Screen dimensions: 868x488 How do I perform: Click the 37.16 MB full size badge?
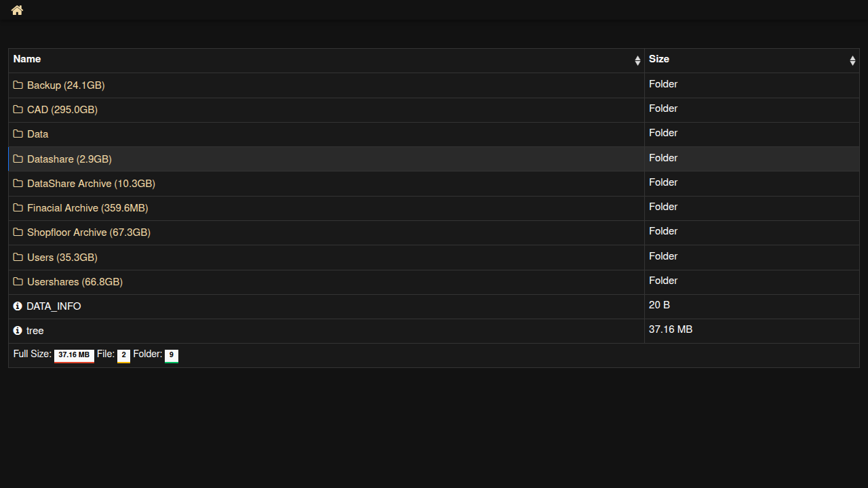(74, 355)
